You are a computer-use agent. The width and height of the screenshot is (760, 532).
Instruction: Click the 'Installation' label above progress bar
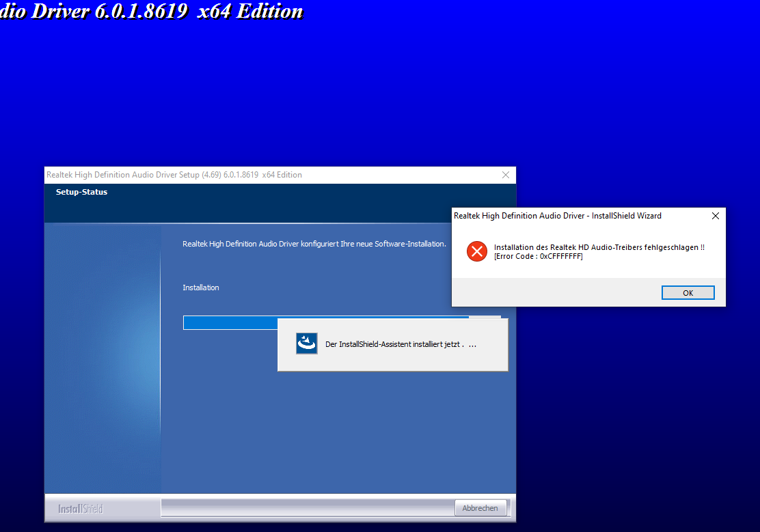(201, 288)
